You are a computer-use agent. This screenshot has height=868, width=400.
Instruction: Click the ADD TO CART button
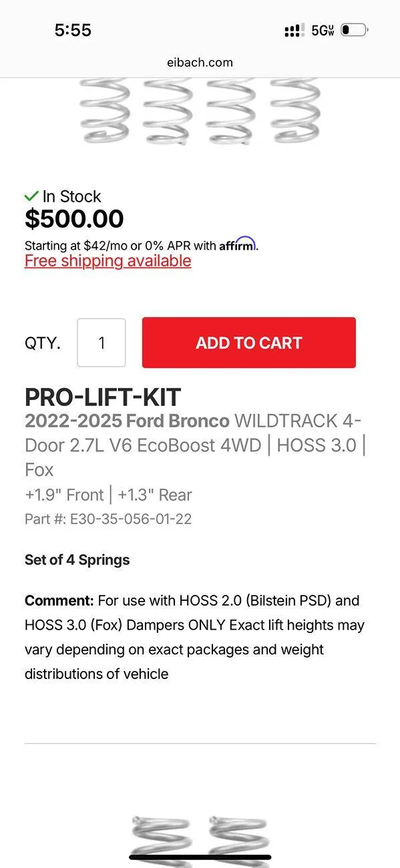248,343
